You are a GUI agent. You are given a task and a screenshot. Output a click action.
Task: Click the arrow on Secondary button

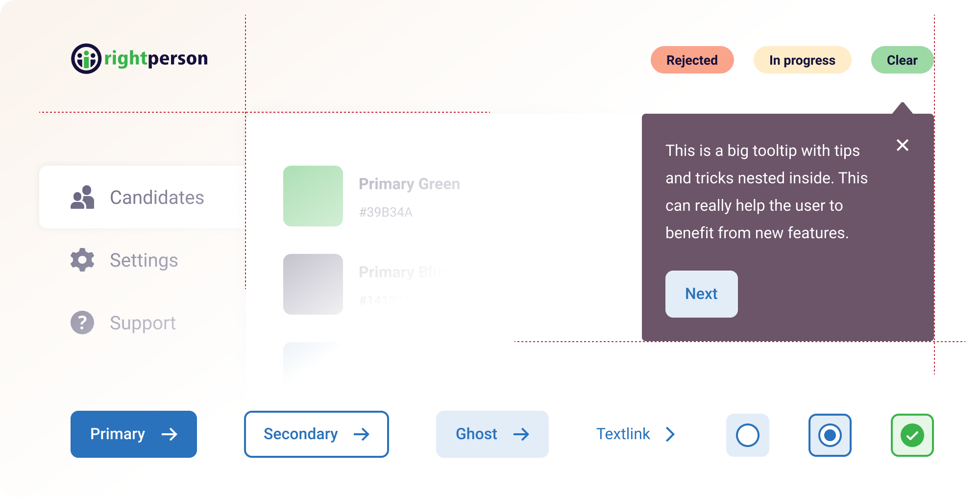362,434
